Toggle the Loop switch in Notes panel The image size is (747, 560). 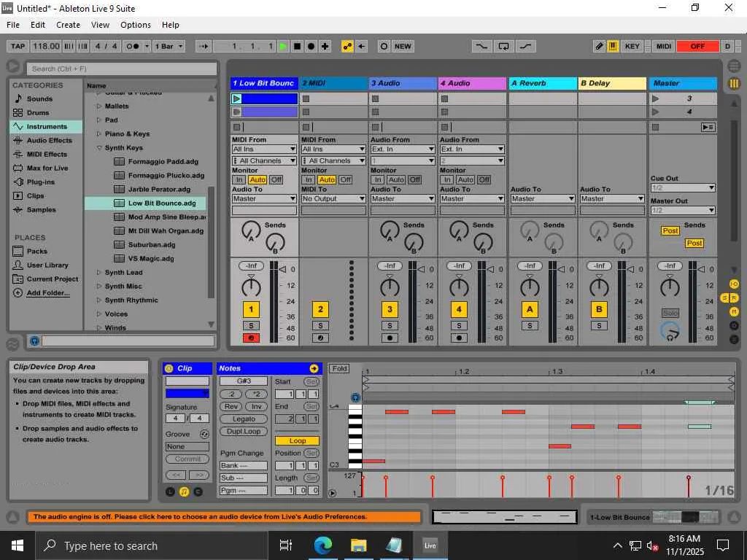297,440
